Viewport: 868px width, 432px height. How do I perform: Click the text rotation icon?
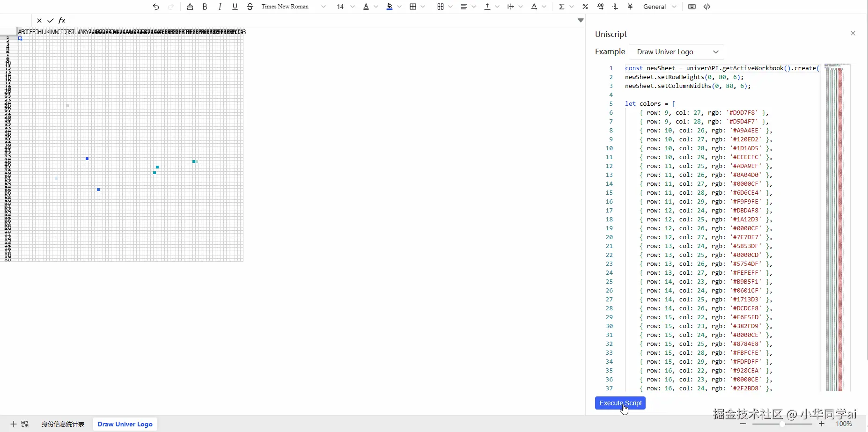pyautogui.click(x=534, y=7)
